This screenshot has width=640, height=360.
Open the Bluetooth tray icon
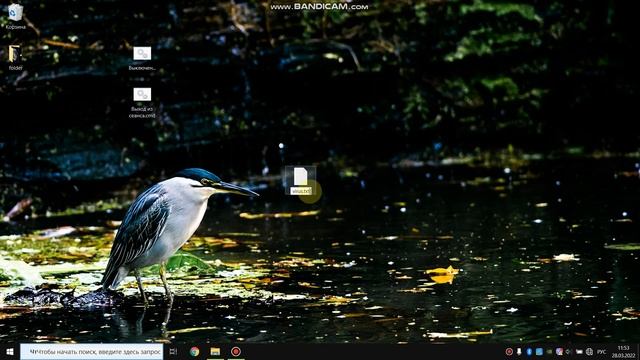coord(529,351)
